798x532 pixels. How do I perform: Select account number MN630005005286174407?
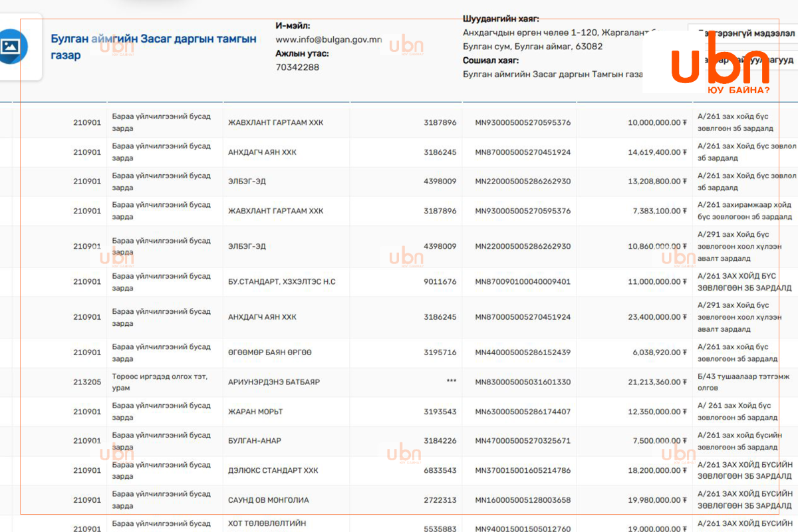pyautogui.click(x=523, y=412)
